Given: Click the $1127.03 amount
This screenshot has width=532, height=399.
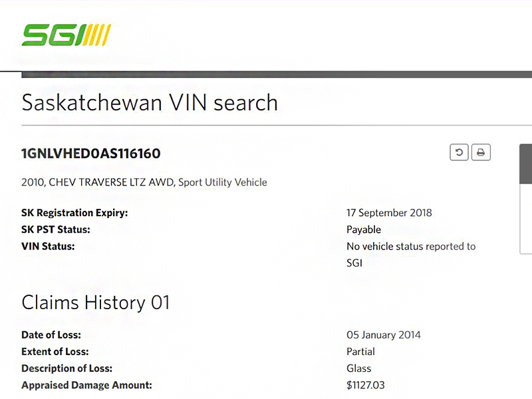Looking at the screenshot, I should (x=366, y=385).
